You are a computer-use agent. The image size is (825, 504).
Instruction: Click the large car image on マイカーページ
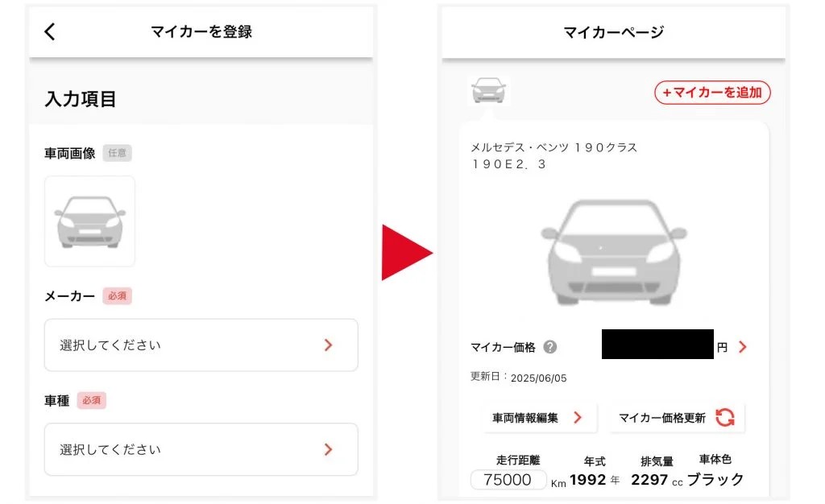613,252
